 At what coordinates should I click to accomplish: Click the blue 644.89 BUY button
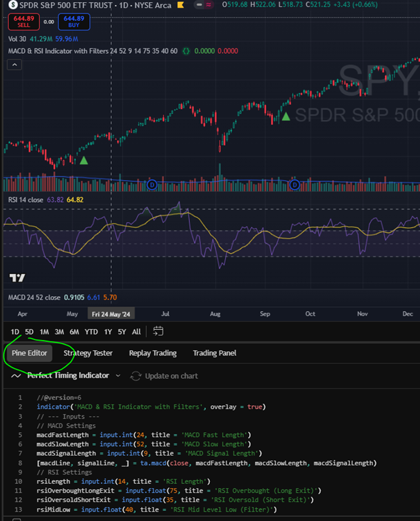74,22
